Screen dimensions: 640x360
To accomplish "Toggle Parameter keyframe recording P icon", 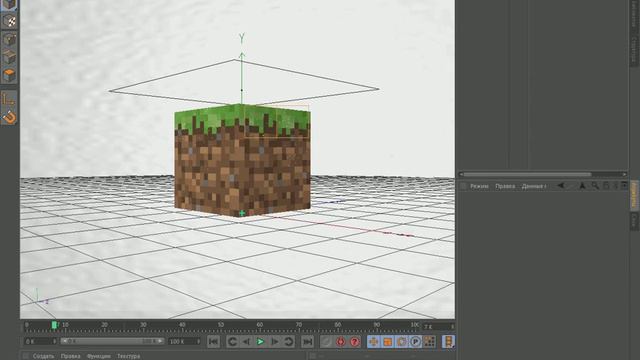I will coord(416,342).
